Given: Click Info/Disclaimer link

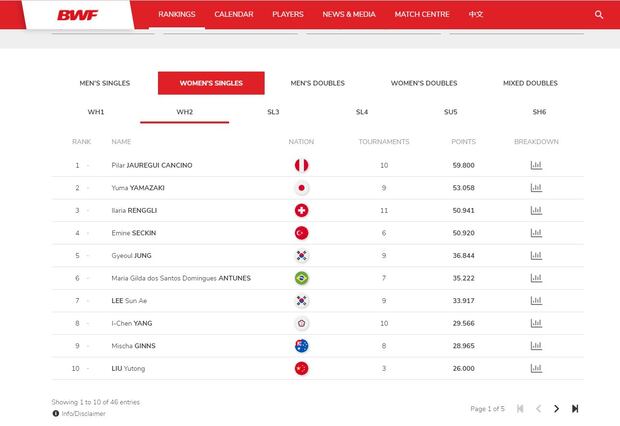Looking at the screenshot, I should [x=82, y=411].
